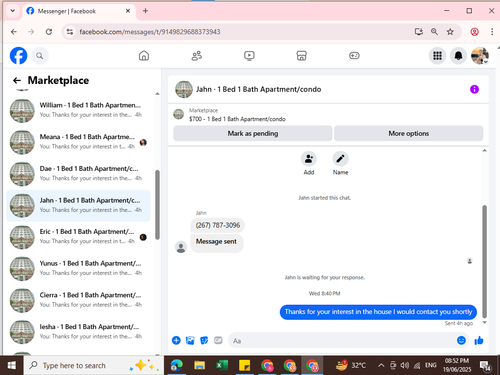This screenshot has height=375, width=500.
Task: Open Facebook search magnifier
Action: pos(40,56)
